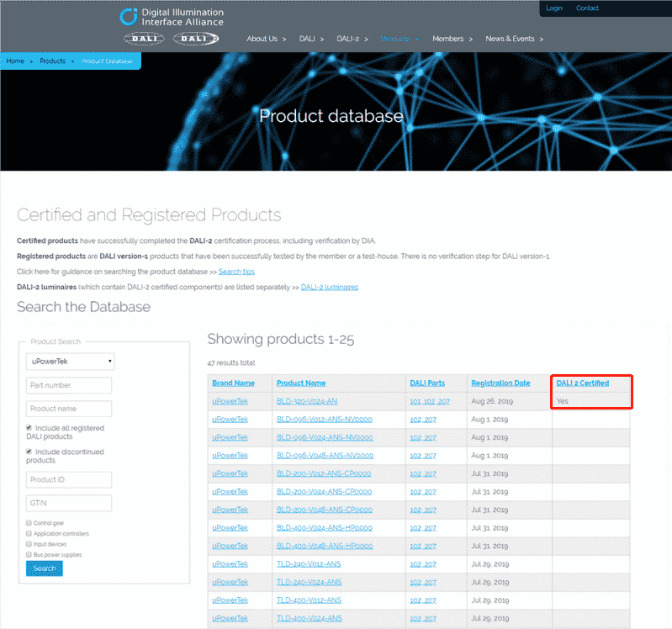The width and height of the screenshot is (672, 629).
Task: Open product BLD-400-V048-ANS-HP0000
Action: click(x=325, y=546)
